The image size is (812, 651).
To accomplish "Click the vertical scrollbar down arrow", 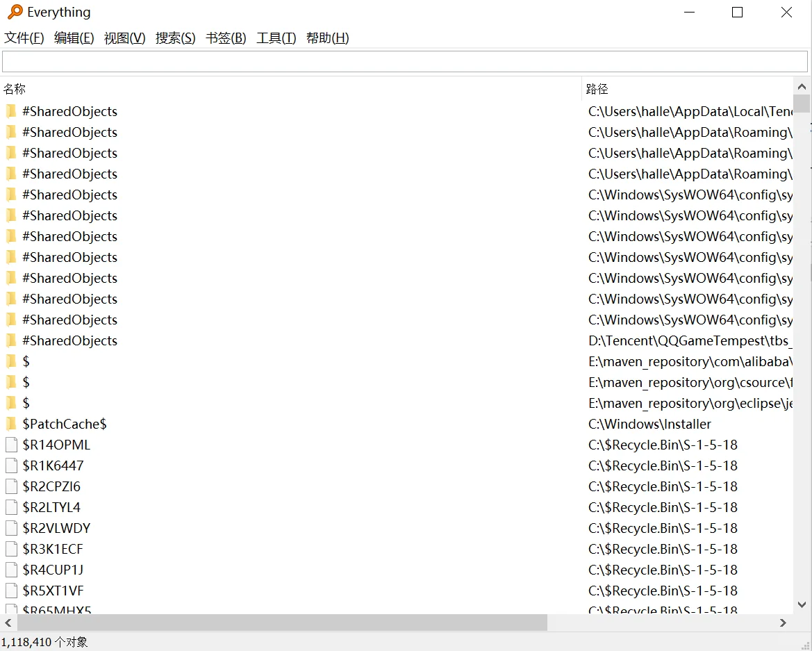I will pyautogui.click(x=802, y=604).
